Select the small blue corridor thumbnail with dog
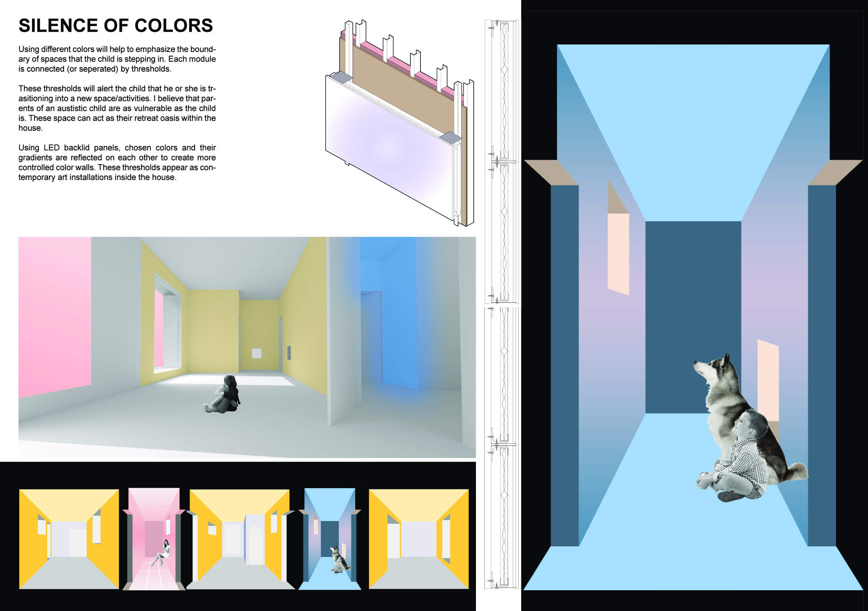868x611 pixels. (329, 539)
